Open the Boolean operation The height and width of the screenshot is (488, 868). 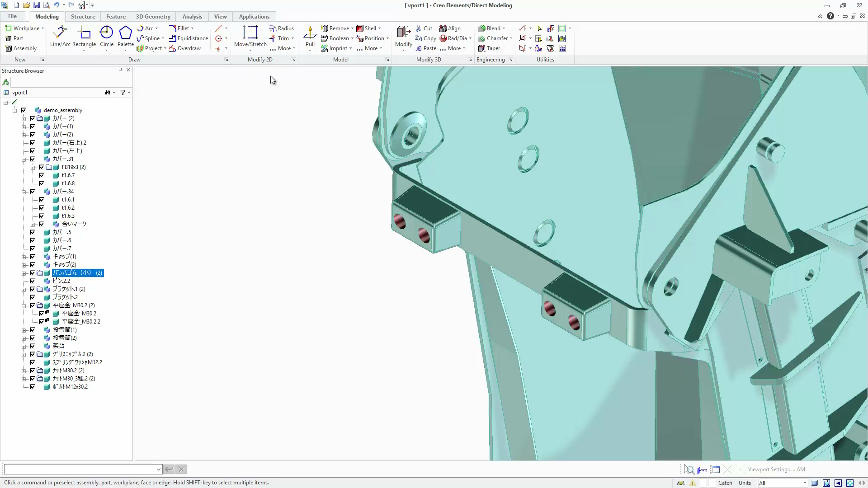[335, 38]
